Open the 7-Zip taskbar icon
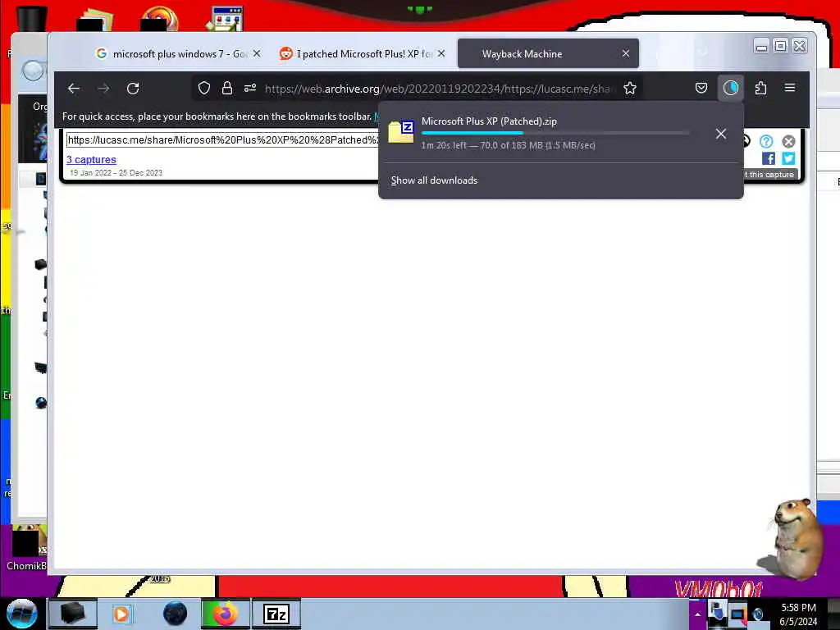The width and height of the screenshot is (840, 630). tap(276, 614)
